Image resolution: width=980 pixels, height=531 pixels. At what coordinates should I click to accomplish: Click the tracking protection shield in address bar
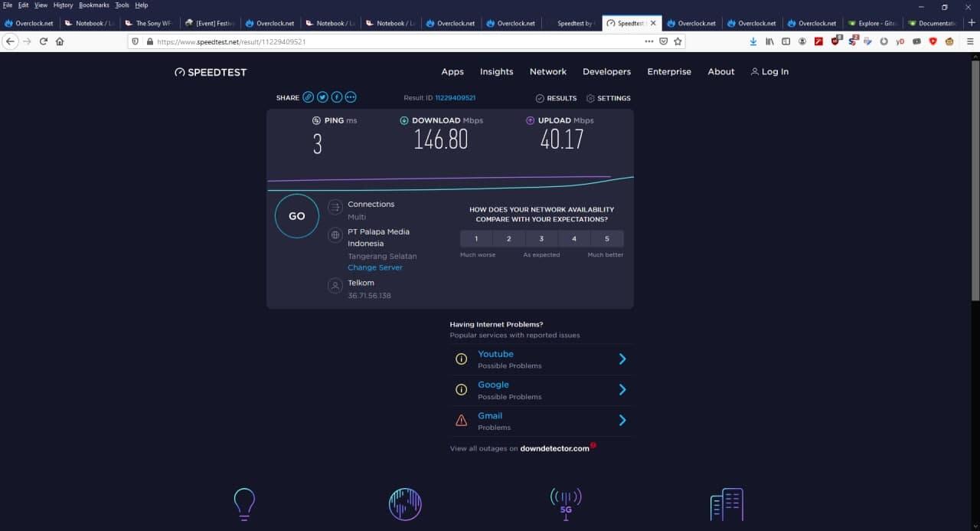[136, 41]
